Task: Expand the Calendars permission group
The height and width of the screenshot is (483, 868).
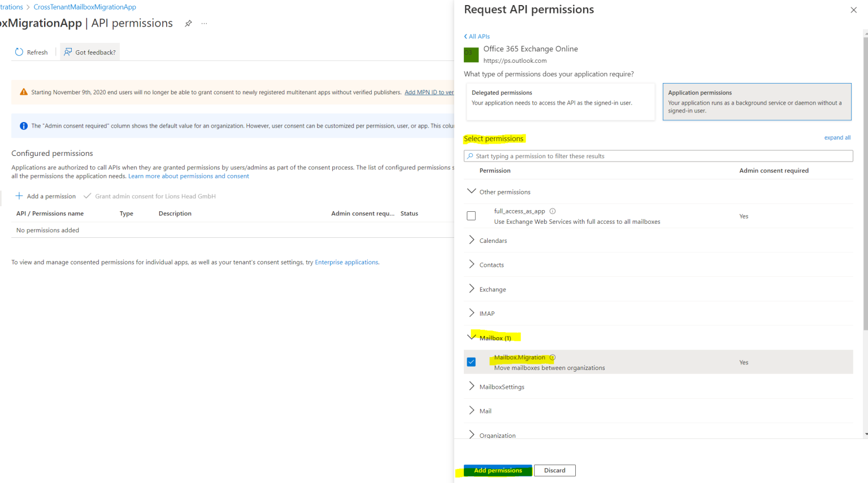Action: (x=471, y=240)
